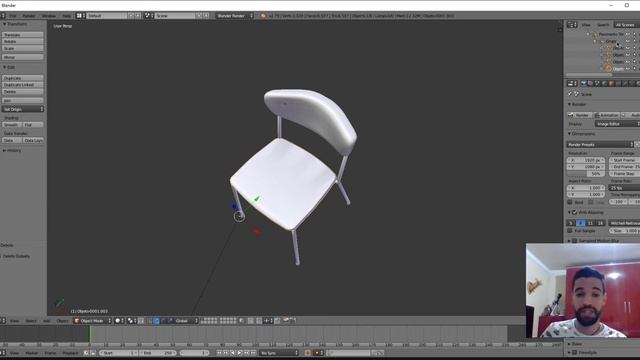Open the screen layout Default selector

(107, 16)
